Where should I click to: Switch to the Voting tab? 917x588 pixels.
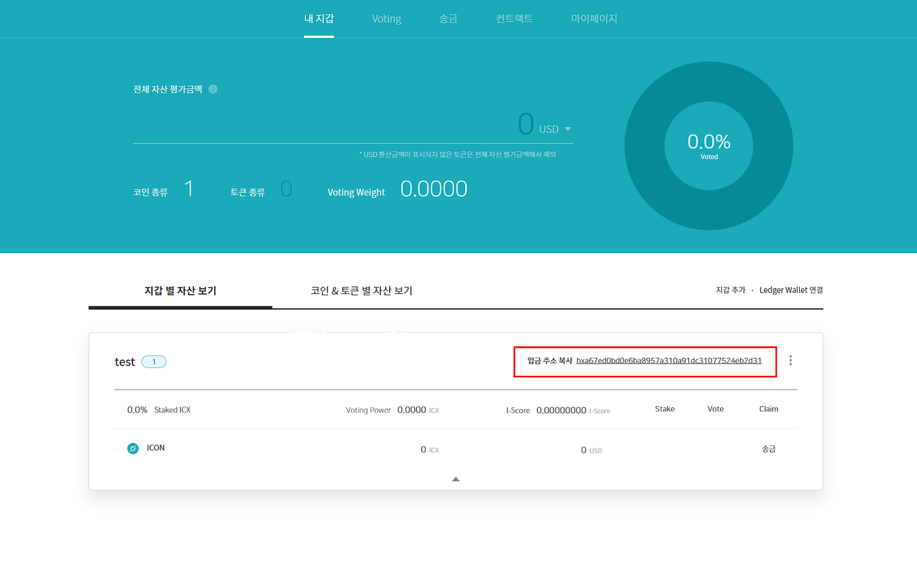tap(386, 18)
